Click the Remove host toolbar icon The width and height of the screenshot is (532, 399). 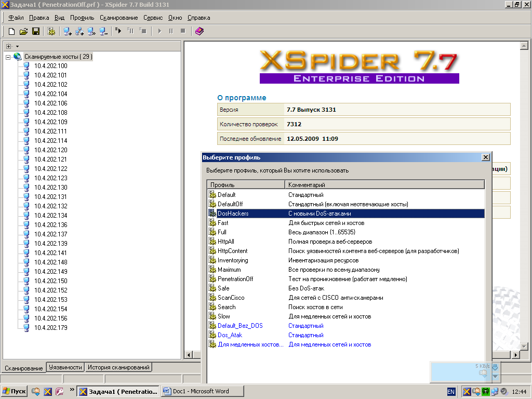click(103, 31)
